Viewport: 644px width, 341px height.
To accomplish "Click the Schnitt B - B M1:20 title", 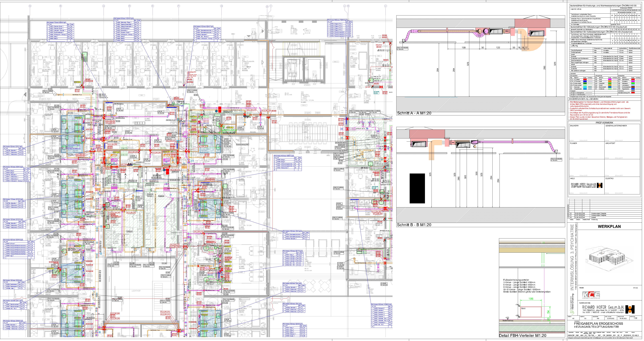I will (x=414, y=225).
